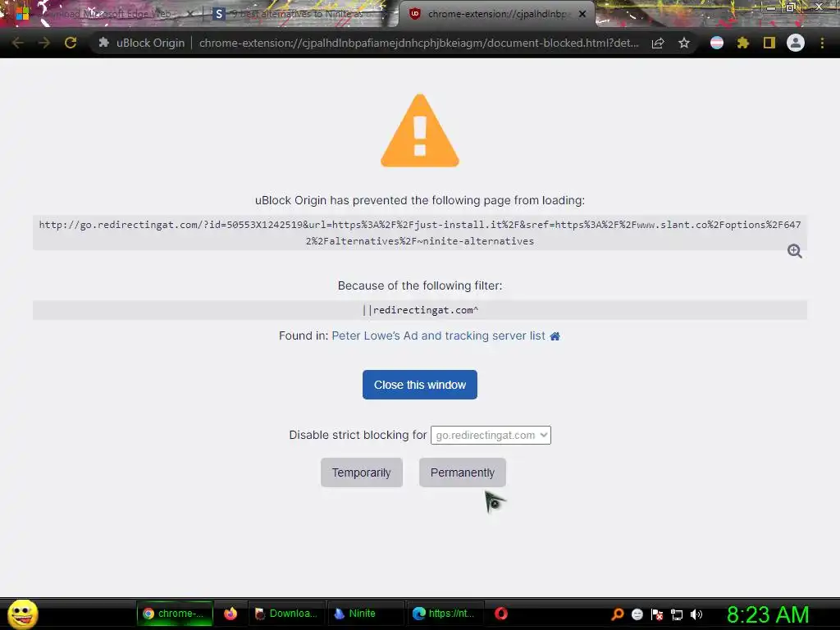Open Chrome's three-dot menu
Viewport: 840px width, 630px height.
822,43
